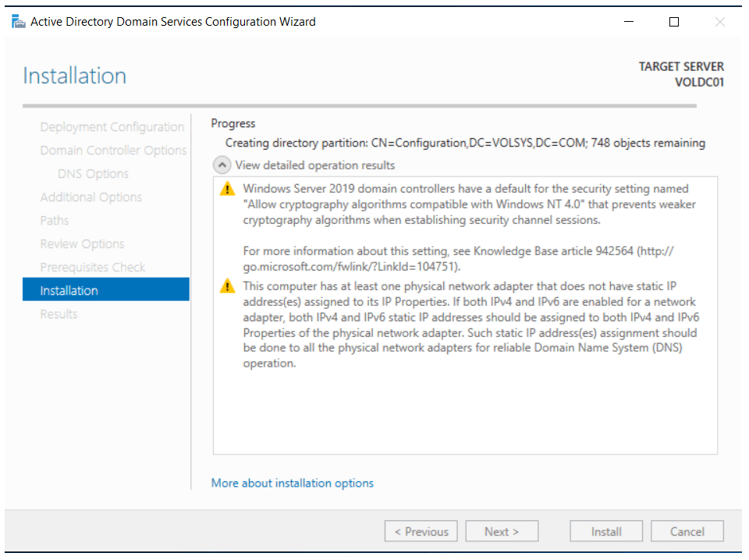Screen dimensions: 749x560
Task: Select Deployment Configuration in the sidebar
Action: [112, 127]
